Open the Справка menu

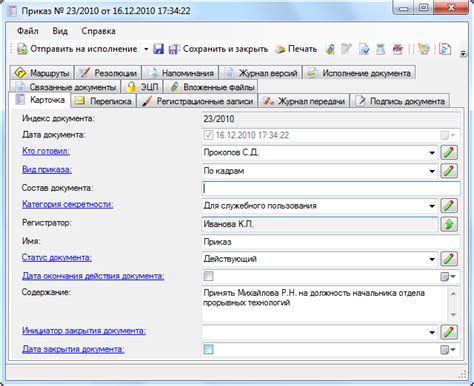(98, 31)
